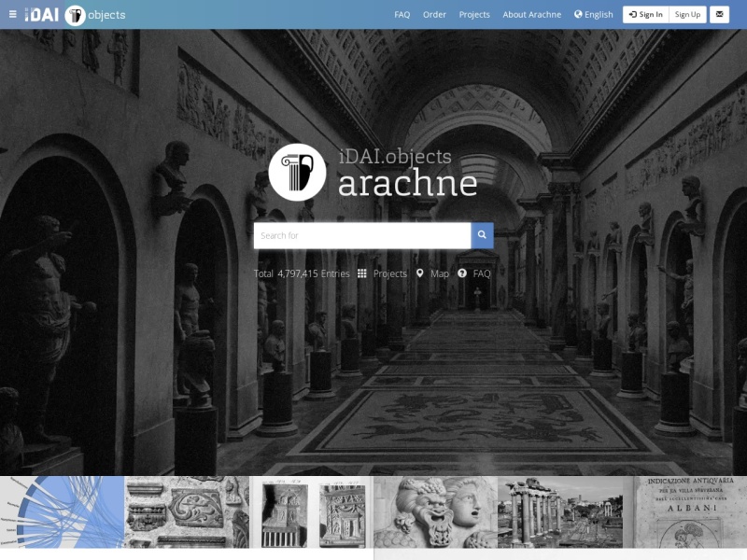
Task: Click the "Total 4,797,415 Entries" text
Action: (302, 273)
